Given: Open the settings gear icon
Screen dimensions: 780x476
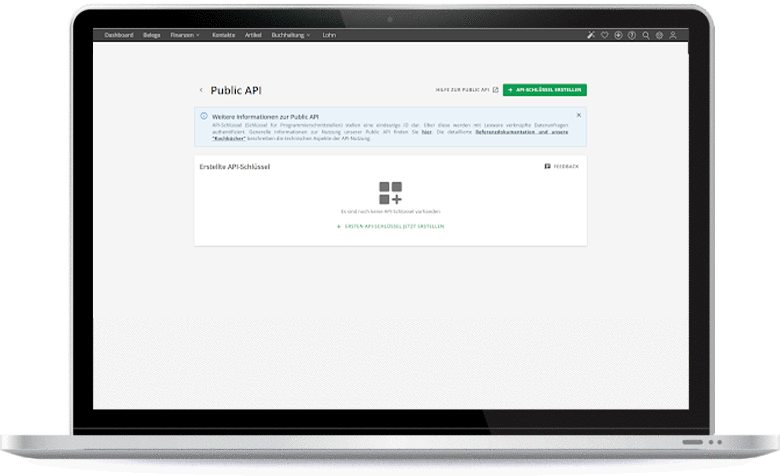Looking at the screenshot, I should (659, 35).
